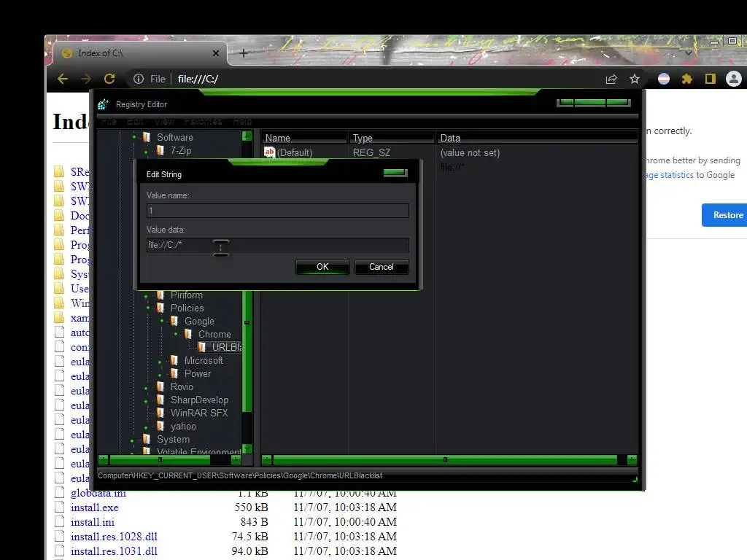Click the Value name field
The height and width of the screenshot is (560, 747).
[x=278, y=211]
